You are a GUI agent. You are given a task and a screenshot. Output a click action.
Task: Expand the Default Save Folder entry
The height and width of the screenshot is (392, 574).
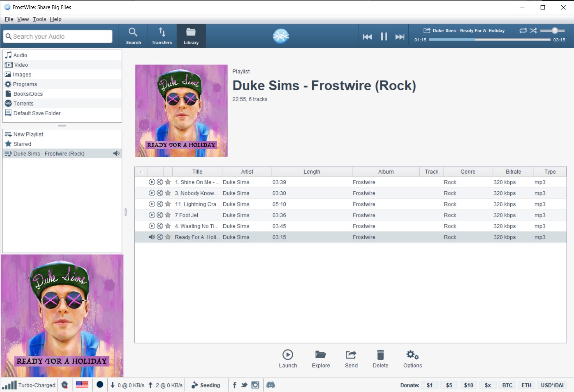[x=37, y=113]
